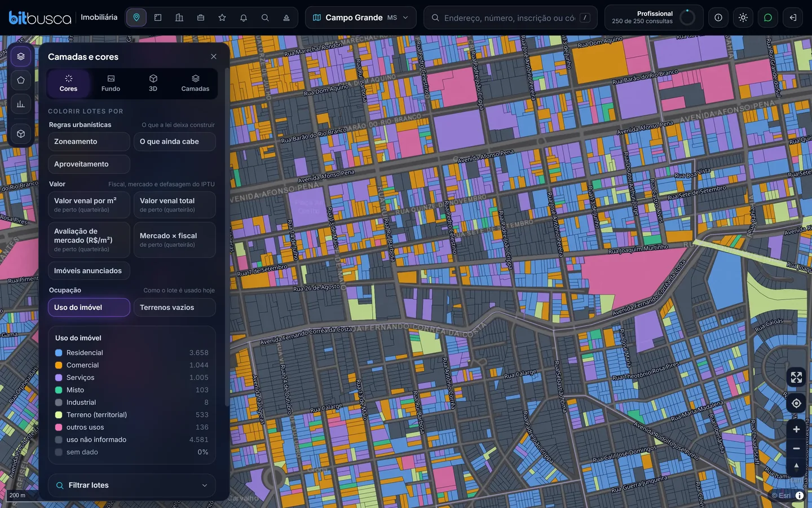The image size is (812, 508).
Task: Open notifications bell icon
Action: [244, 17]
